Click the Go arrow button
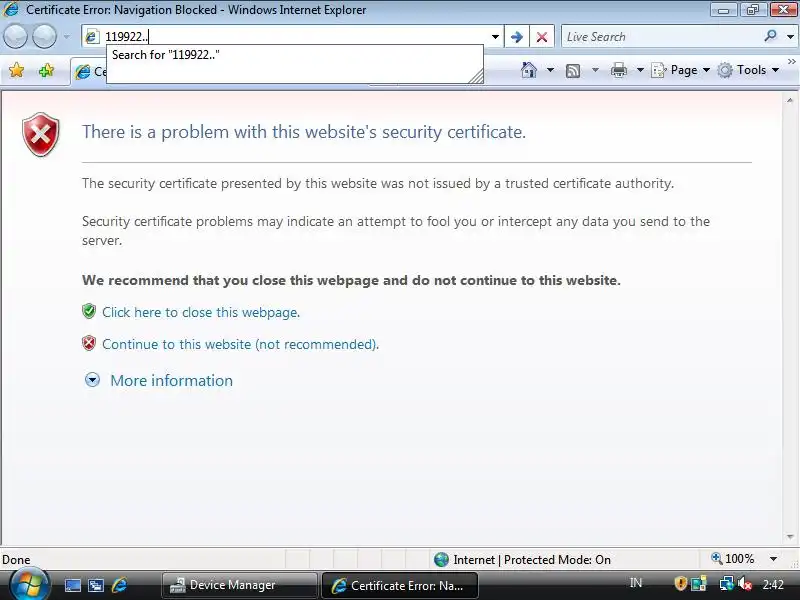The width and height of the screenshot is (800, 600). point(516,37)
